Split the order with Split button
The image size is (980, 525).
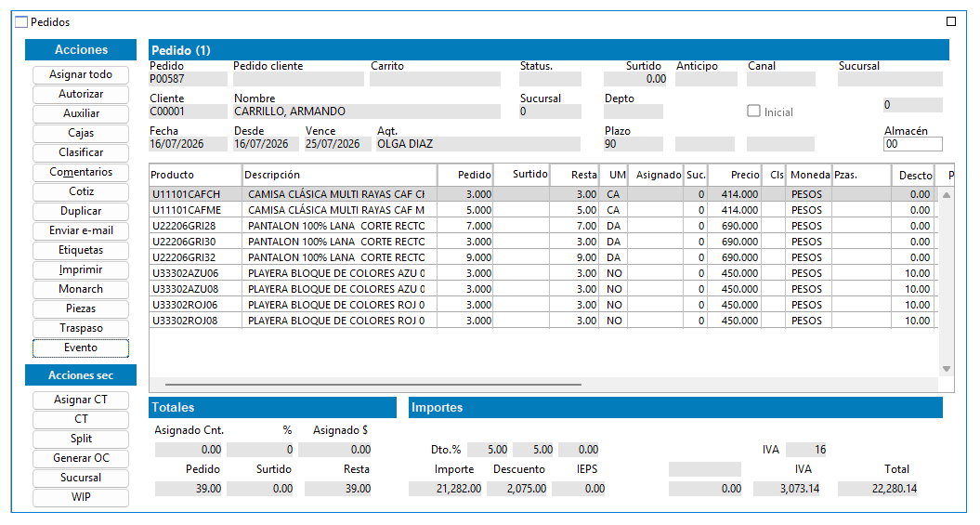pos(81,439)
